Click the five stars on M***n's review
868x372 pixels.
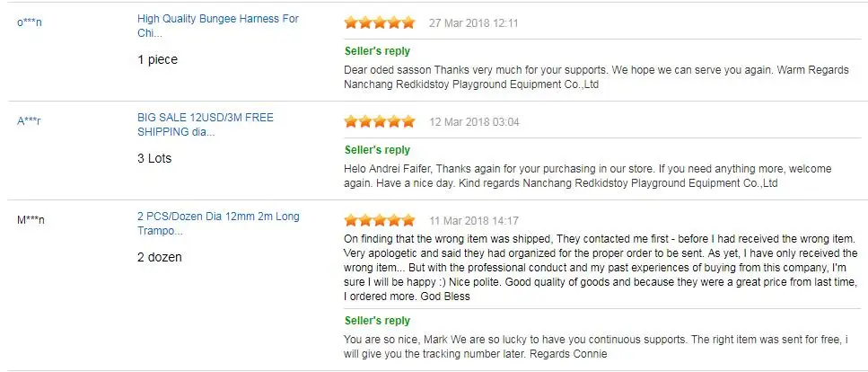(x=380, y=220)
